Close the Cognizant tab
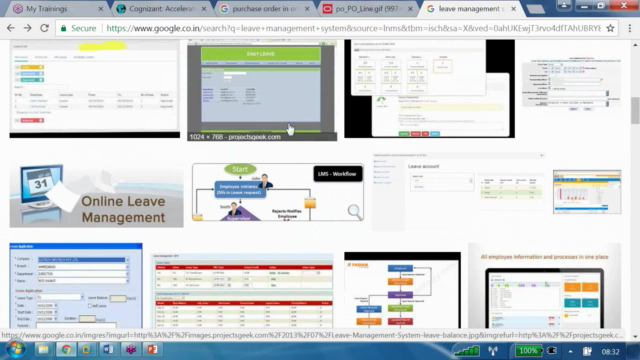The image size is (640, 360). click(204, 9)
